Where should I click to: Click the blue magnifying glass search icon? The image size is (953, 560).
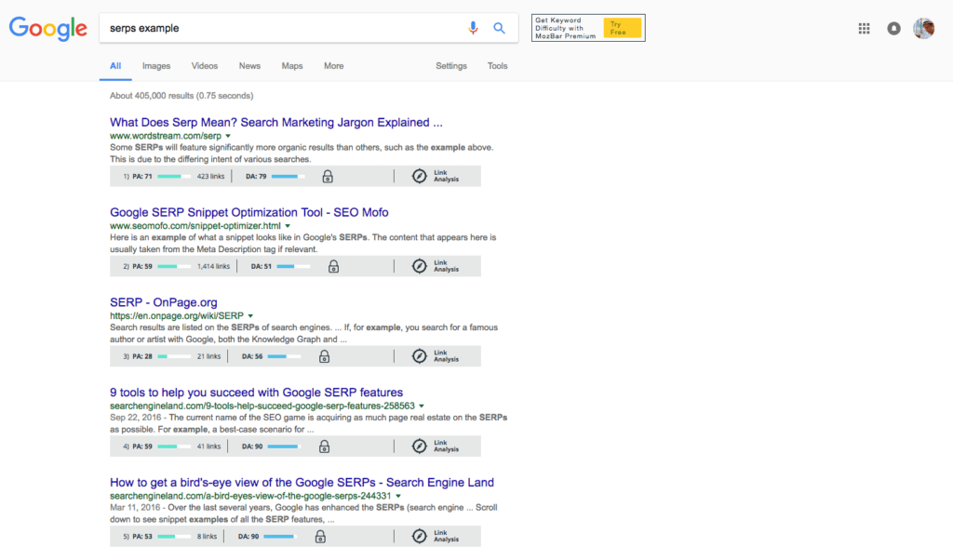point(499,28)
